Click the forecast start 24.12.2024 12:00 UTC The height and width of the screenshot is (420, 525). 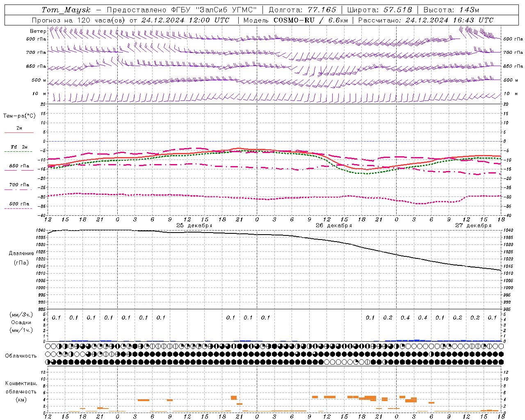click(185, 20)
